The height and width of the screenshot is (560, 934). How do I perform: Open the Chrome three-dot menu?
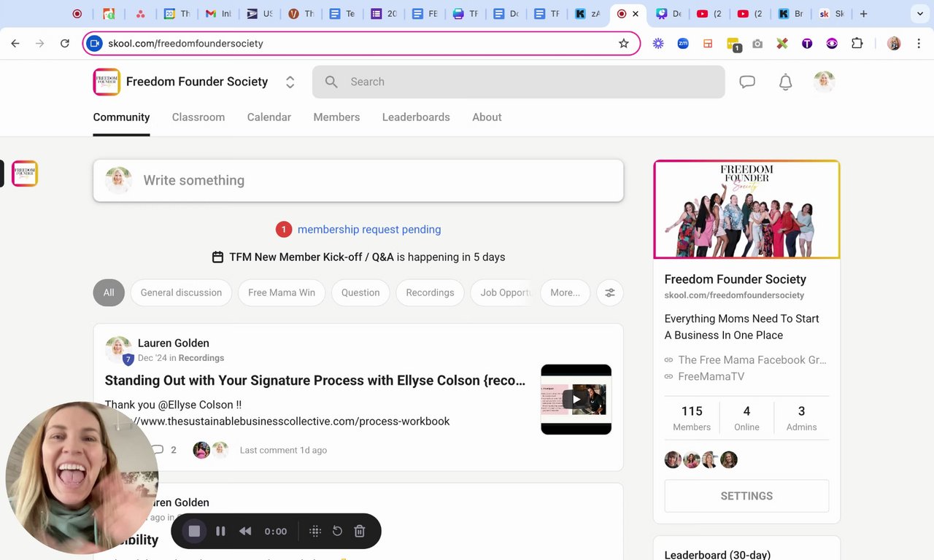point(919,44)
